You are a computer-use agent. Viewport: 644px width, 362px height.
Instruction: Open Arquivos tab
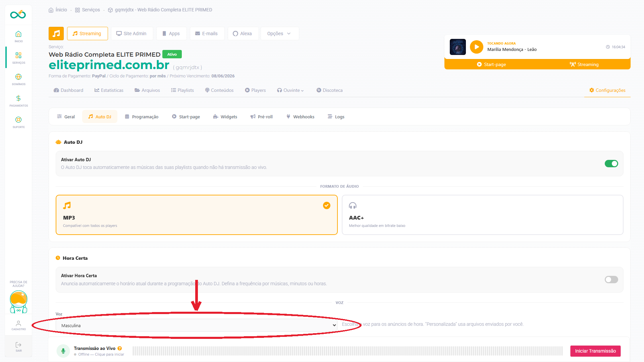[x=147, y=90]
